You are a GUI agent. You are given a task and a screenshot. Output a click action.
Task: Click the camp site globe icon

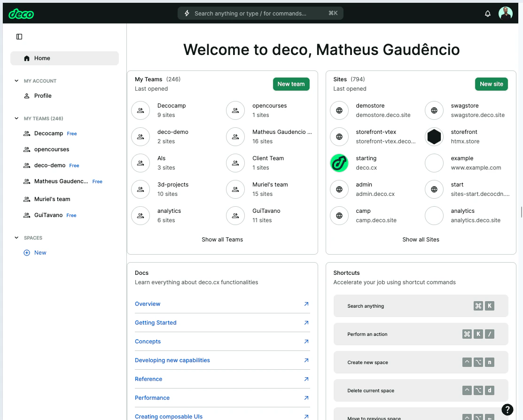pyautogui.click(x=339, y=216)
